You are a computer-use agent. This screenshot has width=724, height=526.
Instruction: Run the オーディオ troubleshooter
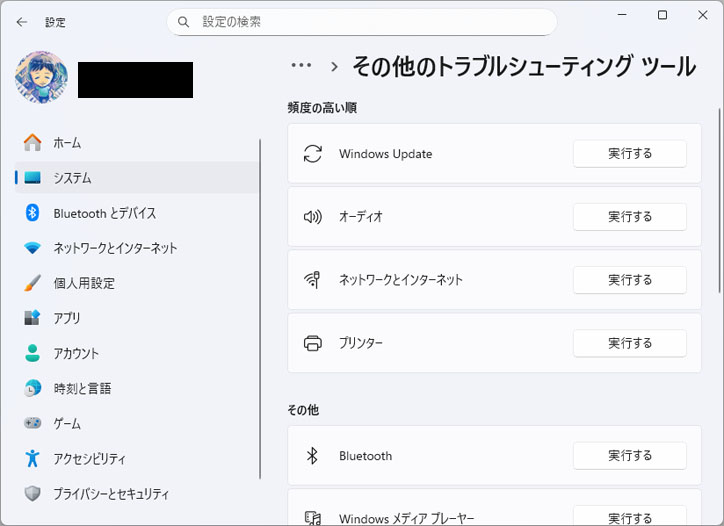[x=629, y=217]
